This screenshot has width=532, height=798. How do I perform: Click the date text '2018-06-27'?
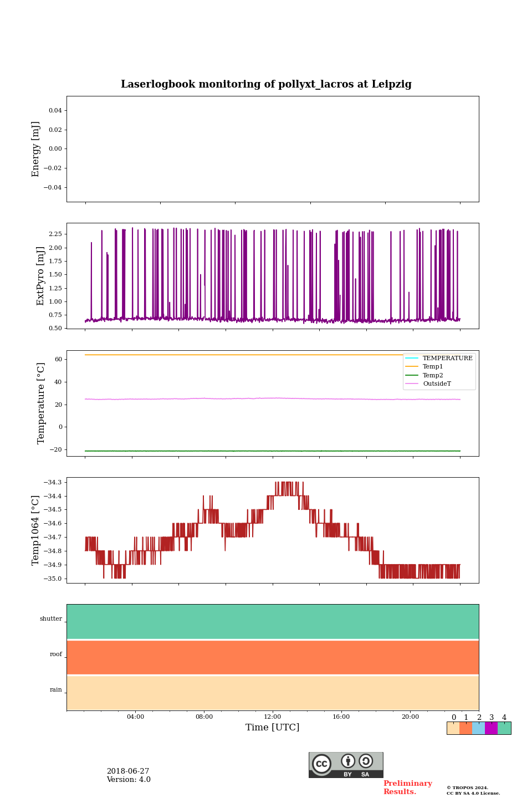(x=128, y=771)
